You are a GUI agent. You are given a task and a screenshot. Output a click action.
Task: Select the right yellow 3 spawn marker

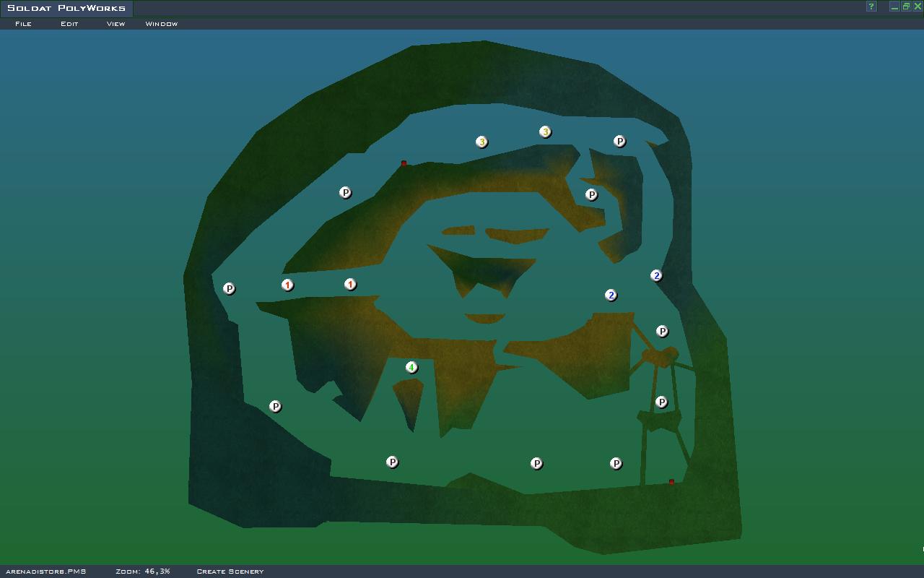(545, 132)
